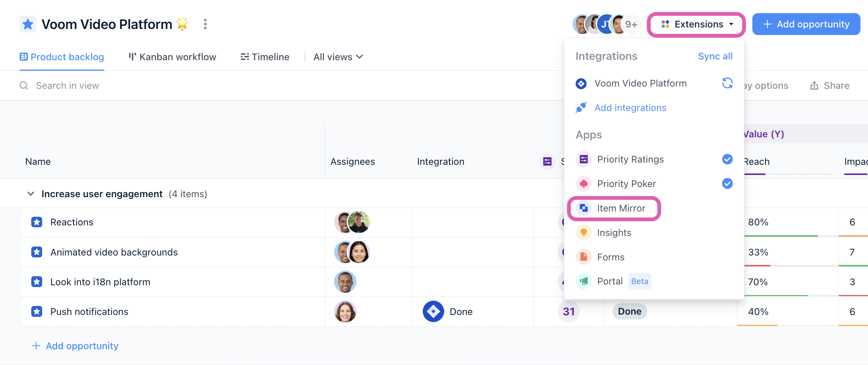868x365 pixels.
Task: Click the star icon beside Look into i18n platform
Action: click(x=37, y=282)
